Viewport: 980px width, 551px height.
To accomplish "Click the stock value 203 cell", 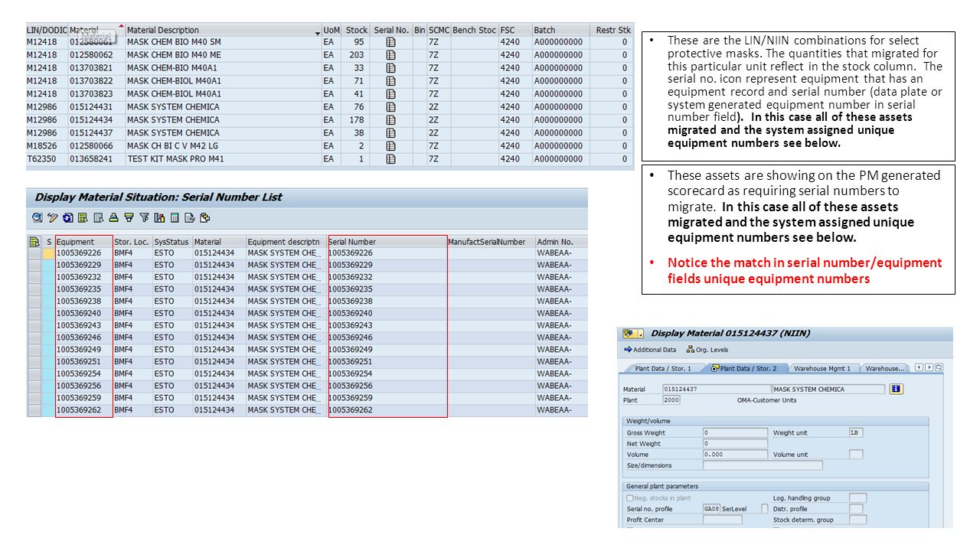I will coord(356,55).
